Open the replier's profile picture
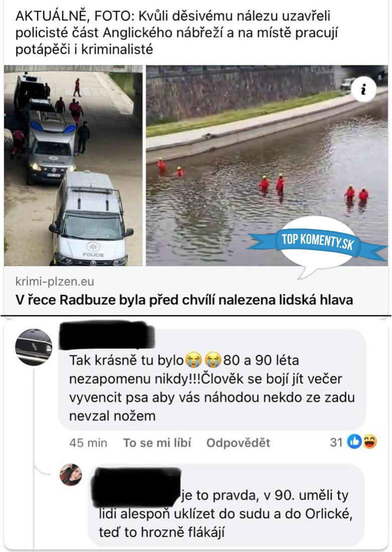Image resolution: width=392 pixels, height=552 pixels. (71, 475)
